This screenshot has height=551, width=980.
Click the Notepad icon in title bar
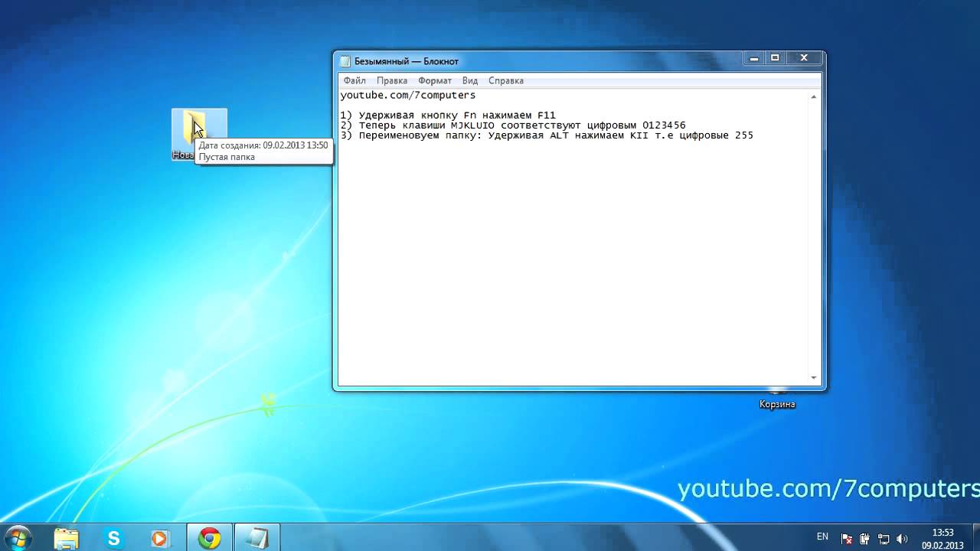point(345,61)
